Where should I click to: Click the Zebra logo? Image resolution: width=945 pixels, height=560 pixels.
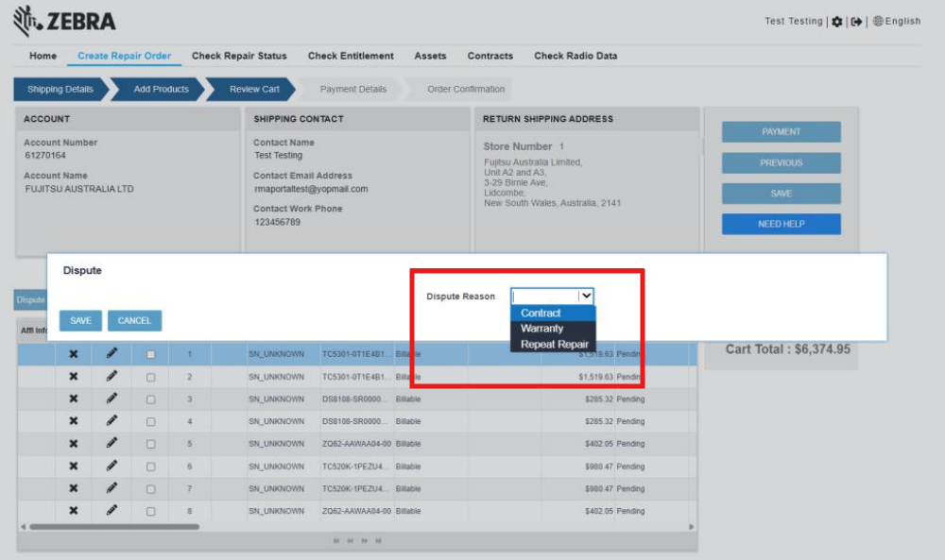click(x=64, y=21)
